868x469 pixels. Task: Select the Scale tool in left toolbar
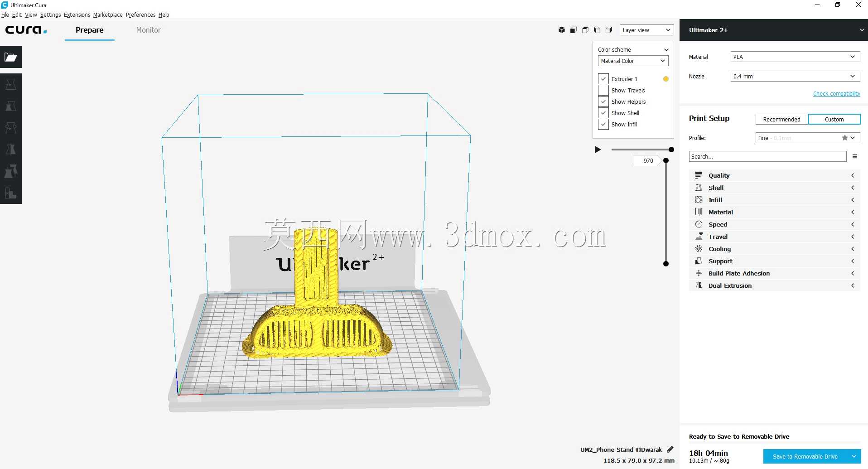11,106
